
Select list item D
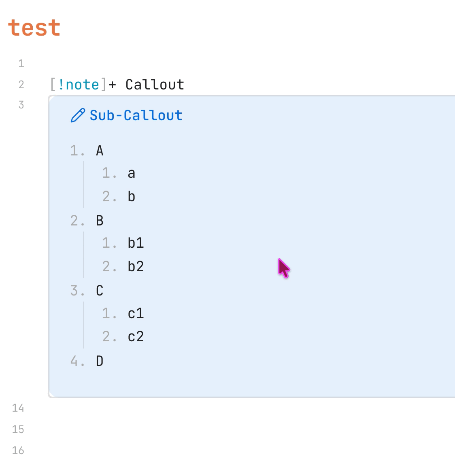click(x=100, y=361)
